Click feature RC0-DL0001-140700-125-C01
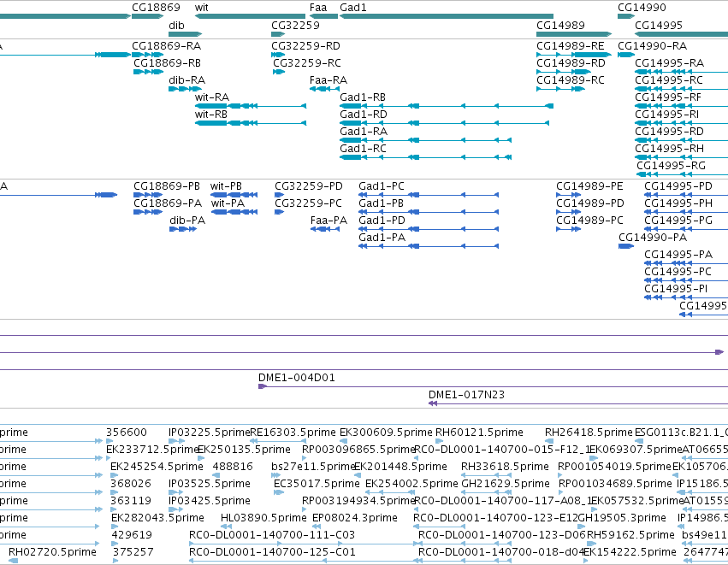728x565 pixels. coord(303,561)
